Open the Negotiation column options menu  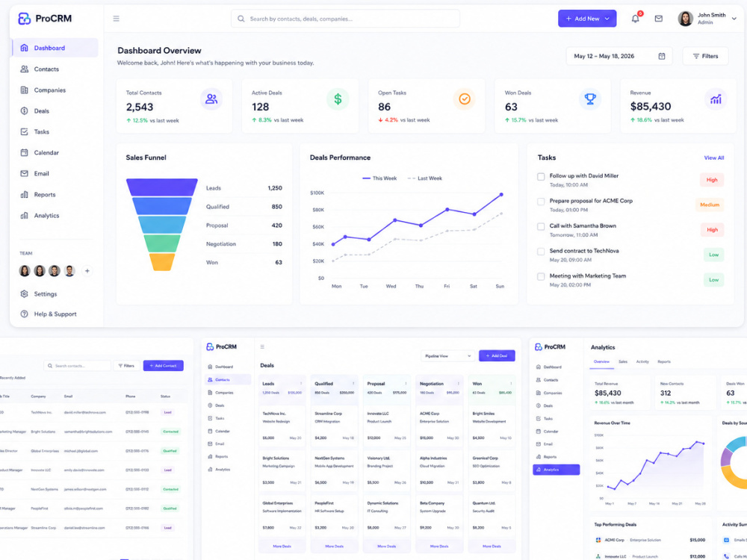pos(459,383)
